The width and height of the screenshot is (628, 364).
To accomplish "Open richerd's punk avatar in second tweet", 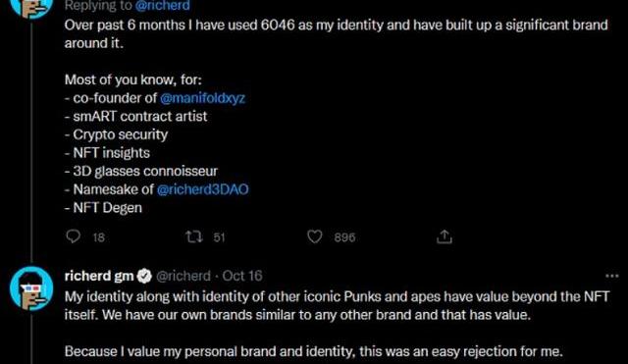I will 31,288.
